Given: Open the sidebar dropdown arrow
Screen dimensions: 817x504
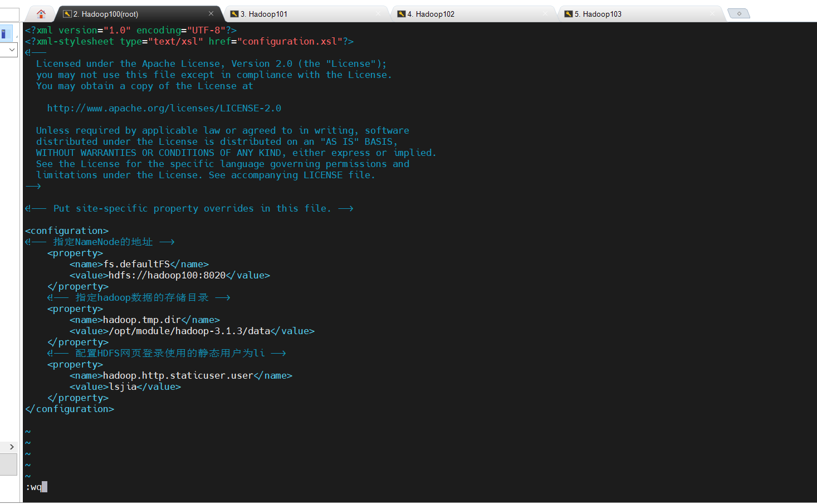Looking at the screenshot, I should (11, 50).
